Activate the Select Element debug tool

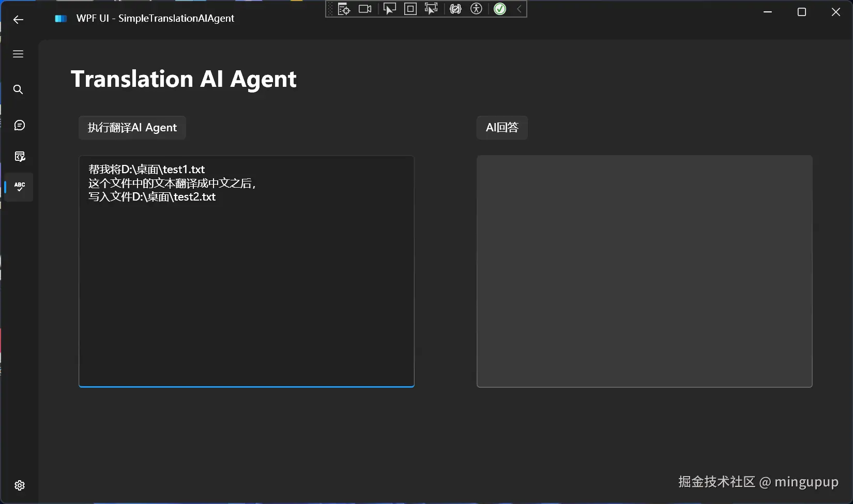pyautogui.click(x=389, y=9)
